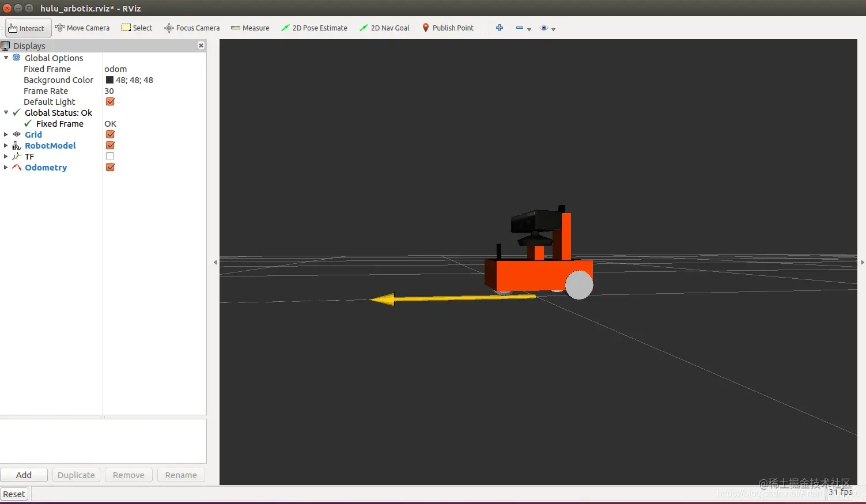The image size is (866, 504).
Task: Click the Rename display button
Action: click(x=181, y=475)
